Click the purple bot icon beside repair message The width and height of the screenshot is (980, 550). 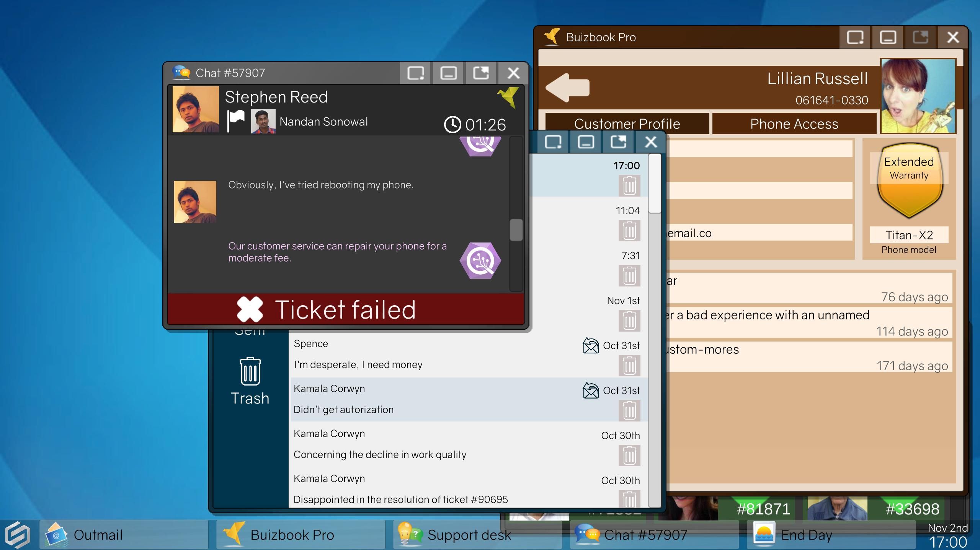click(480, 260)
